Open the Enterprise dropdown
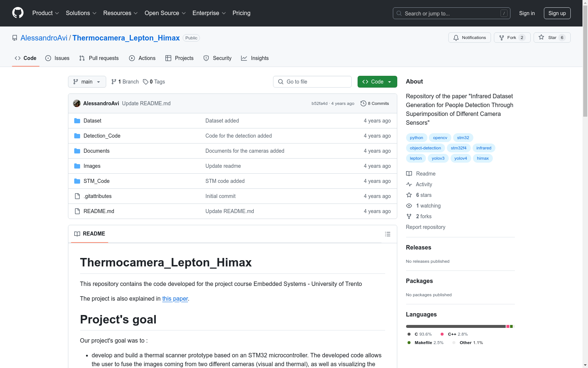Screen dimensions: 588x368 pyautogui.click(x=209, y=13)
